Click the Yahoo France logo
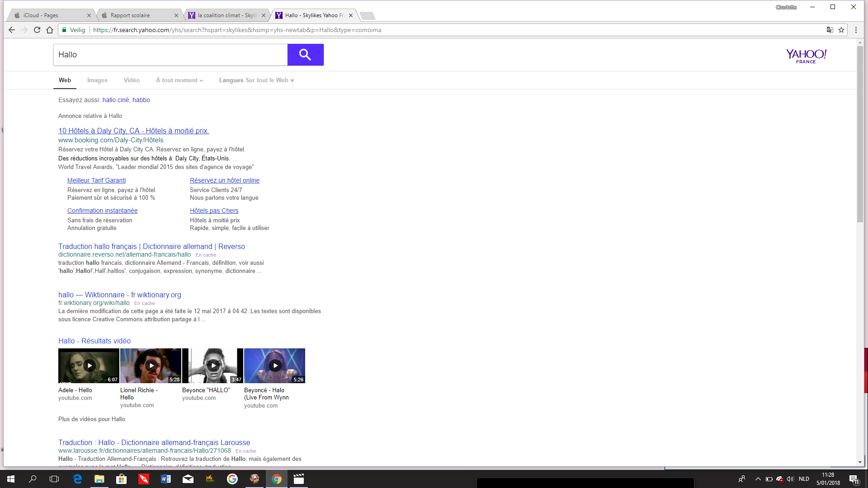 coord(806,56)
